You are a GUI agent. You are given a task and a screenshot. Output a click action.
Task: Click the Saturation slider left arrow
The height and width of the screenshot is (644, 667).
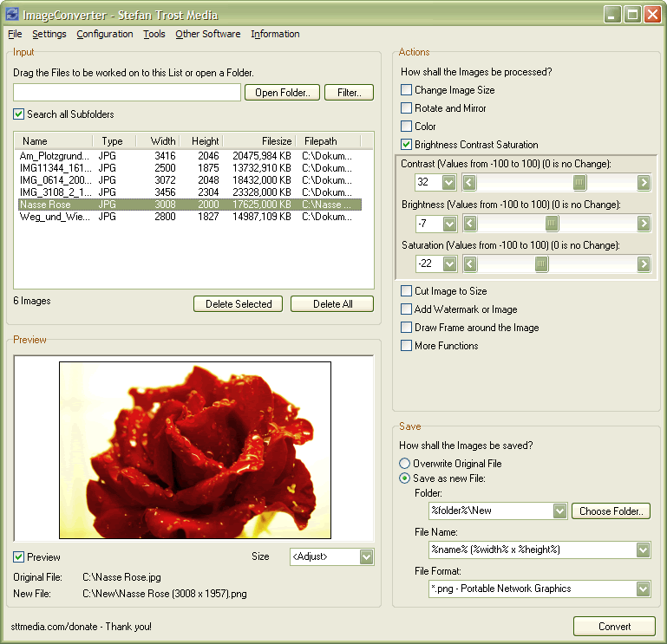pyautogui.click(x=468, y=263)
